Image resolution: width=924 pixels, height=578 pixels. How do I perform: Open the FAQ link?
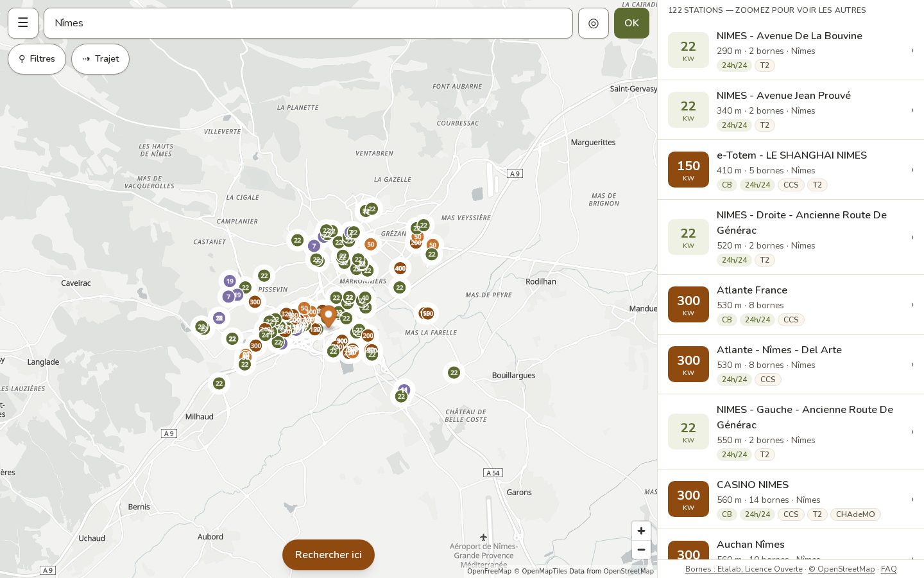(889, 569)
